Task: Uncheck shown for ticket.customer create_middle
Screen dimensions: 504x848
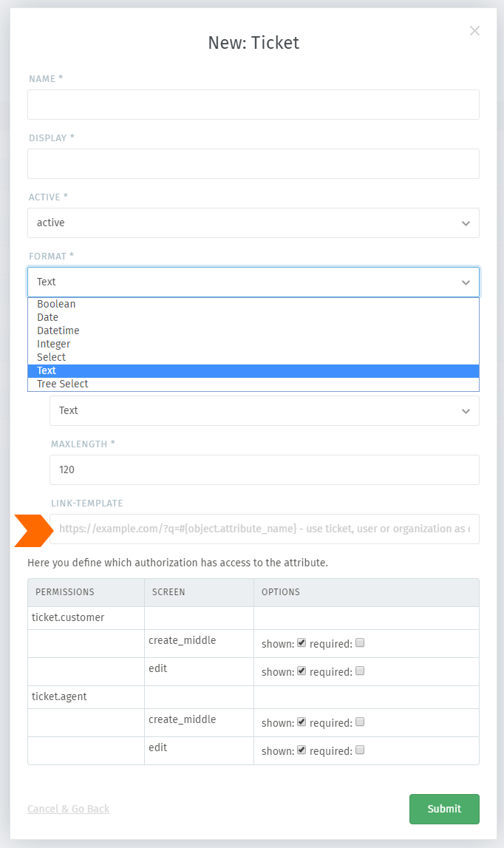Action: coord(301,642)
